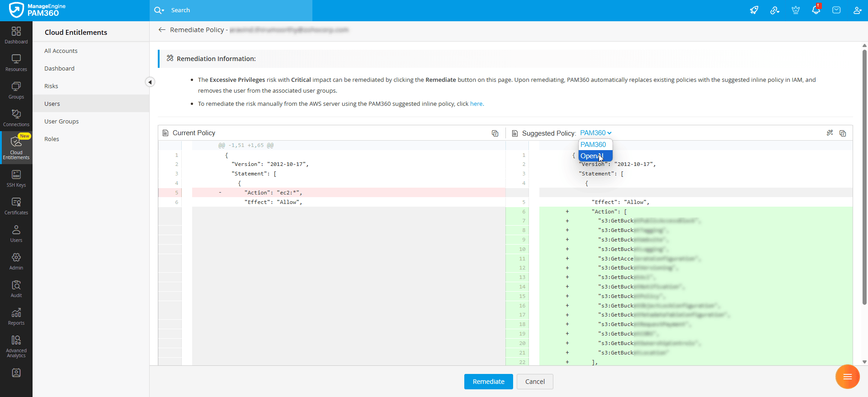Go to the Audit section

point(16,289)
